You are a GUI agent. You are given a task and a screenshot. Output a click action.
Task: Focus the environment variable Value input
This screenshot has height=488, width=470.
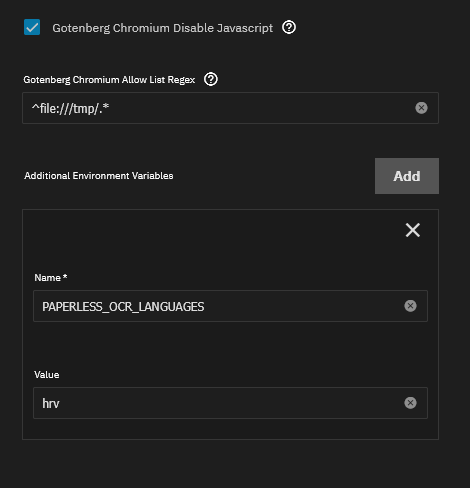pyautogui.click(x=230, y=403)
